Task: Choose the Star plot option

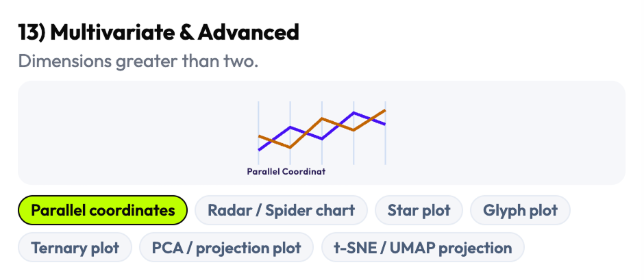Action: click(418, 210)
